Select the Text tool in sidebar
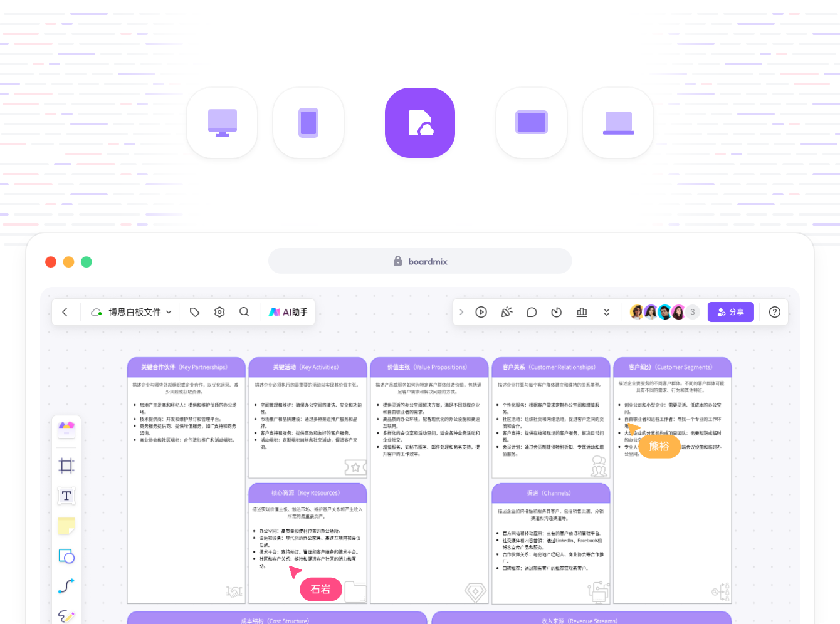840x624 pixels. point(66,496)
